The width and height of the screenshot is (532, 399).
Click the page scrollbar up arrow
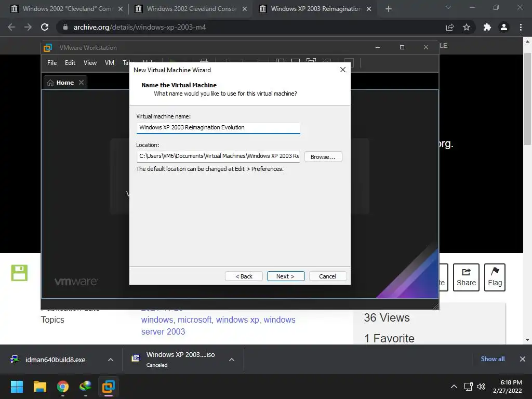[527, 42]
